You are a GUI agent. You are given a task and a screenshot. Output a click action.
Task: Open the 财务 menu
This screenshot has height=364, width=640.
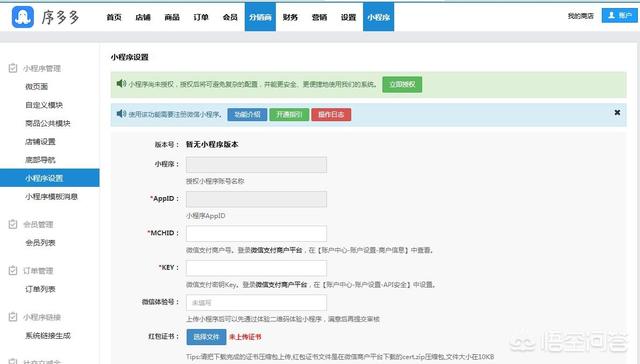click(x=290, y=17)
